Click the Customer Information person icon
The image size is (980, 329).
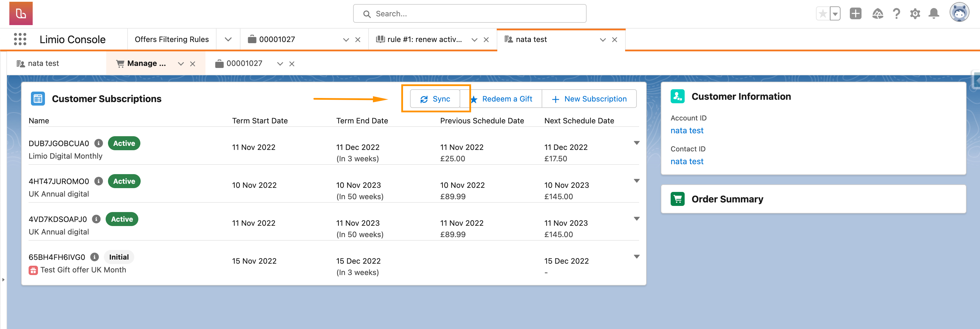(x=678, y=97)
